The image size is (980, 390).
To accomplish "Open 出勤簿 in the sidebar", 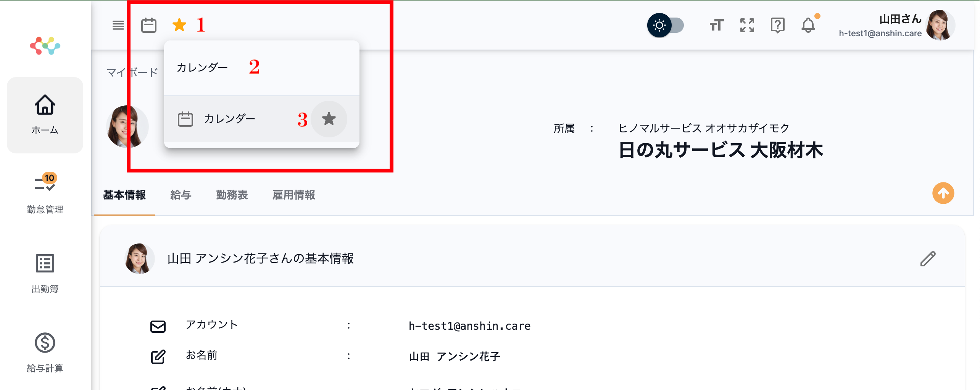I will point(45,273).
